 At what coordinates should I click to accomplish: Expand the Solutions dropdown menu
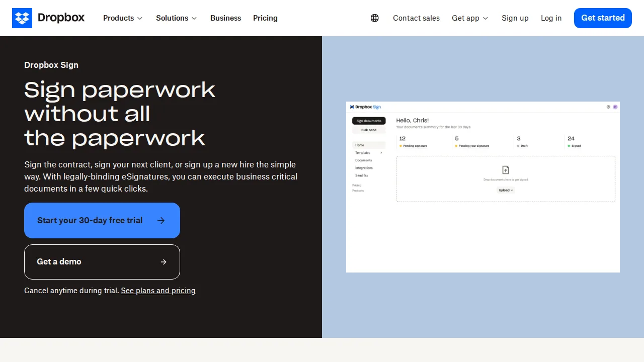pyautogui.click(x=176, y=18)
